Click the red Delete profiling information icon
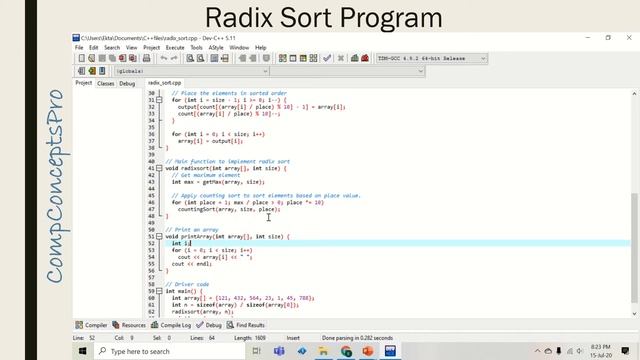This screenshot has height=360, width=640. [x=365, y=58]
